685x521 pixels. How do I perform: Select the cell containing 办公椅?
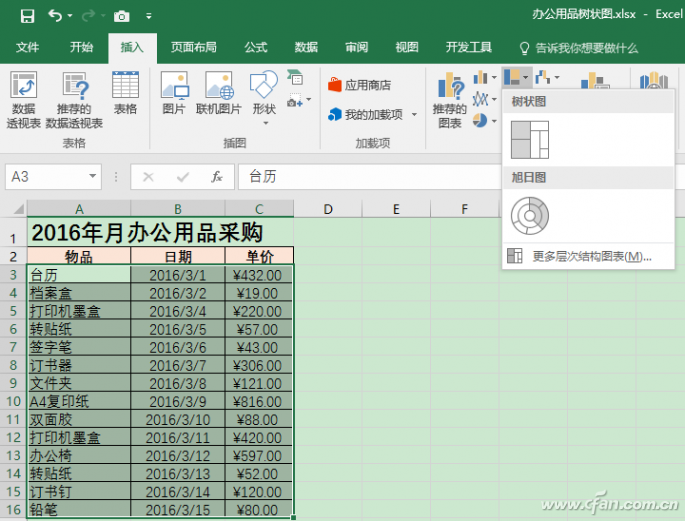coord(79,455)
